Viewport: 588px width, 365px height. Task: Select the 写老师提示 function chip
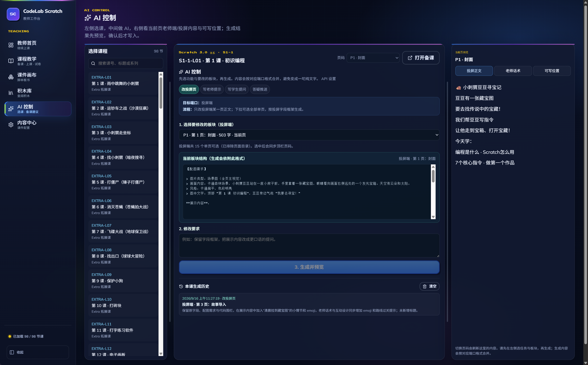tap(212, 89)
